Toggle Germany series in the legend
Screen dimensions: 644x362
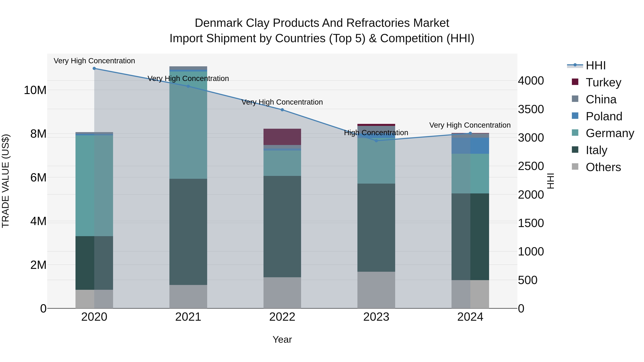(603, 133)
